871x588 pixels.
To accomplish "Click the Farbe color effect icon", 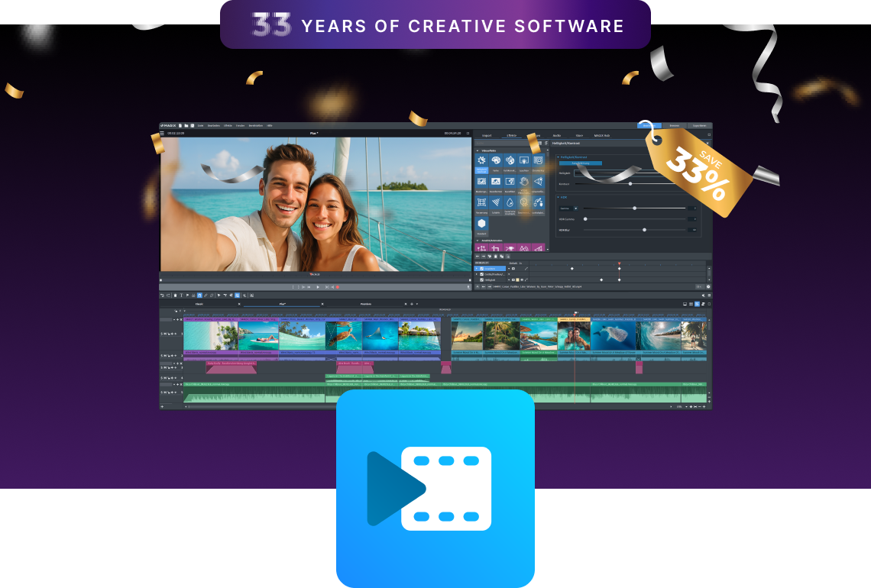I will click(x=497, y=160).
